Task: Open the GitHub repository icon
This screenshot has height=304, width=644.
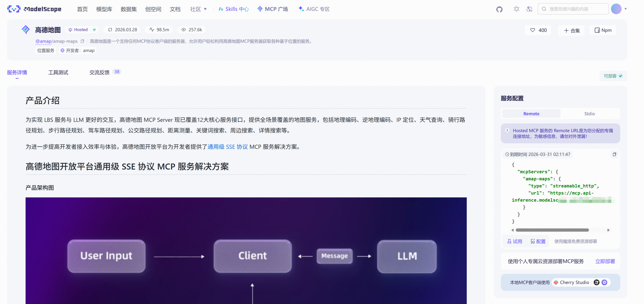Action: 499,9
